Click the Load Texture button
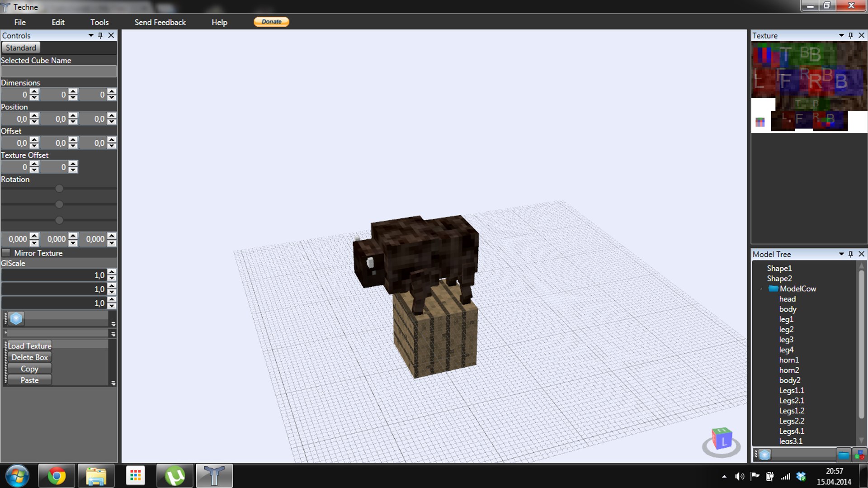The width and height of the screenshot is (868, 488). (x=29, y=346)
